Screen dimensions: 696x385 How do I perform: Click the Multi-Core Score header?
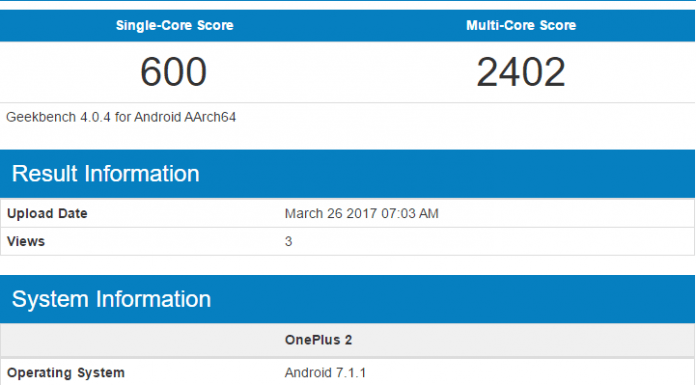pyautogui.click(x=521, y=25)
